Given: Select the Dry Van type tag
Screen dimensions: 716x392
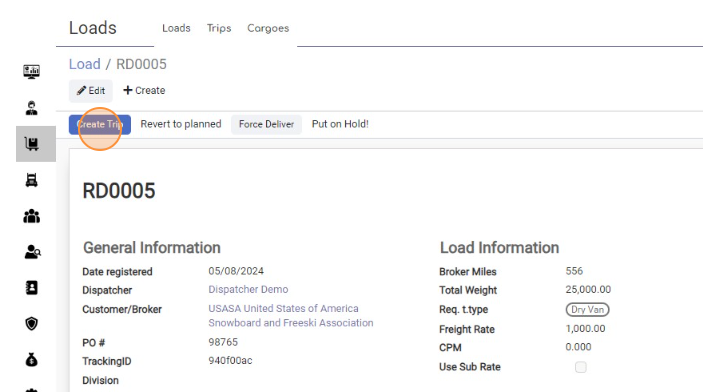Looking at the screenshot, I should tap(587, 310).
